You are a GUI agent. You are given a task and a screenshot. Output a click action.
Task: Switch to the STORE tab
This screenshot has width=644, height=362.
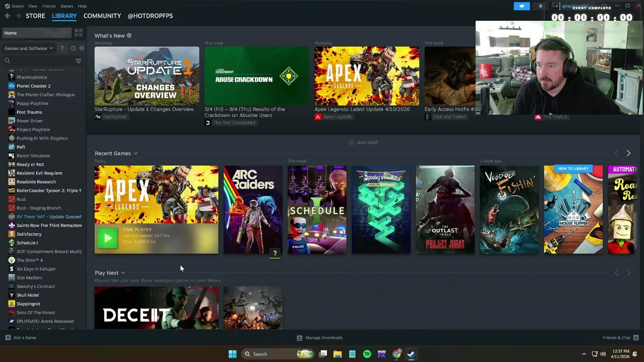(35, 16)
